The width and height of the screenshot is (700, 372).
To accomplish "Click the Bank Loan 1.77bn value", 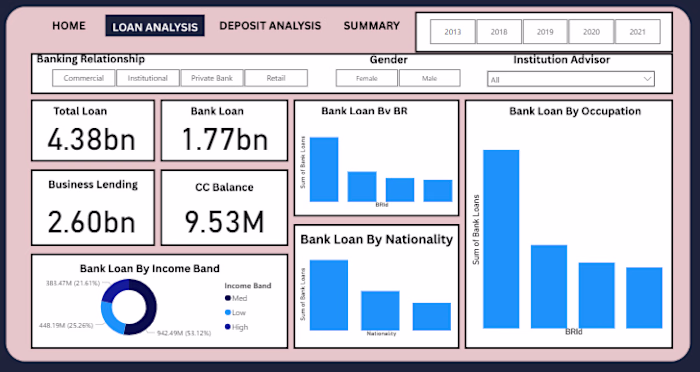I will click(225, 139).
